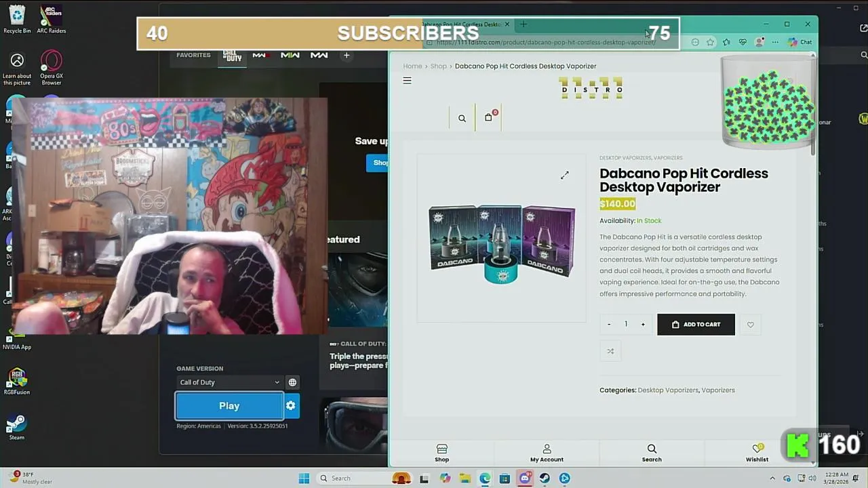
Task: Click the product quantity field
Action: pyautogui.click(x=626, y=325)
